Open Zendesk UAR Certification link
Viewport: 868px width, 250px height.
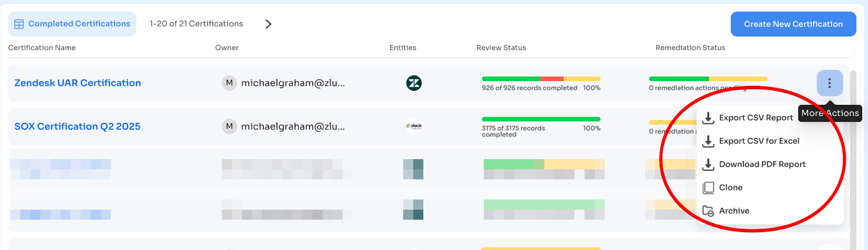[x=78, y=83]
